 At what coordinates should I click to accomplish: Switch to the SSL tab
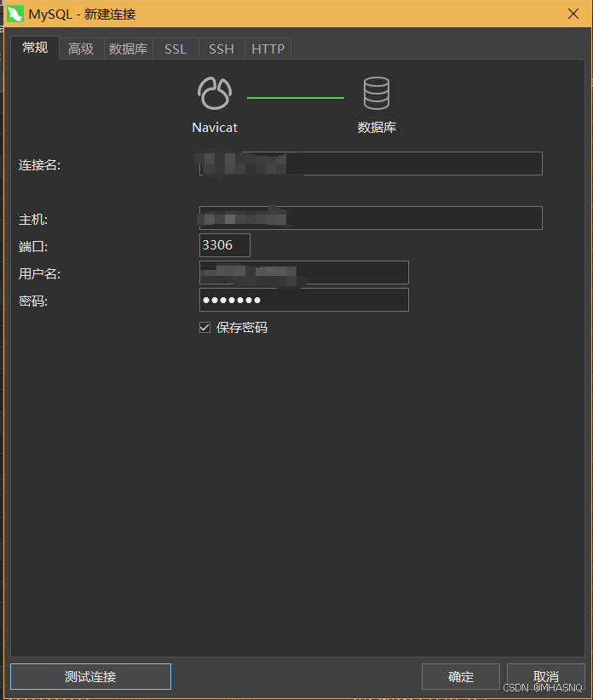[176, 49]
